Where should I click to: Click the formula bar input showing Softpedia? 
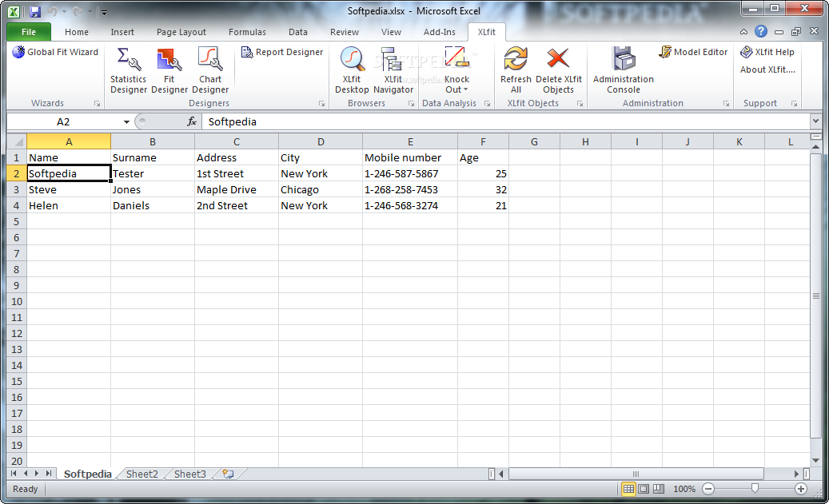(x=505, y=121)
